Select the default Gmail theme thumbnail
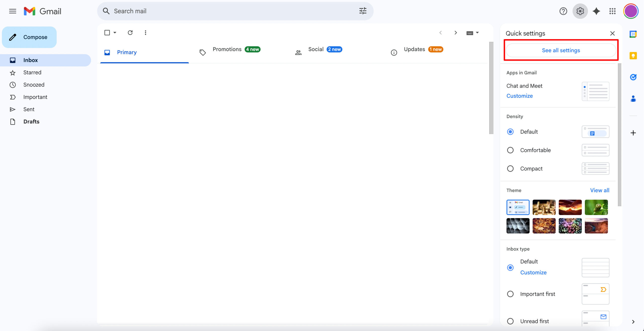The width and height of the screenshot is (644, 331). click(518, 207)
